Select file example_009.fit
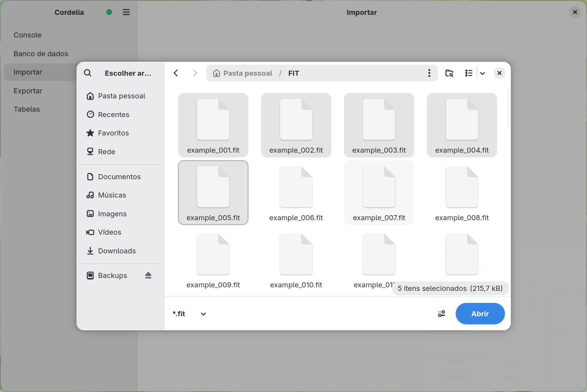 tap(213, 260)
